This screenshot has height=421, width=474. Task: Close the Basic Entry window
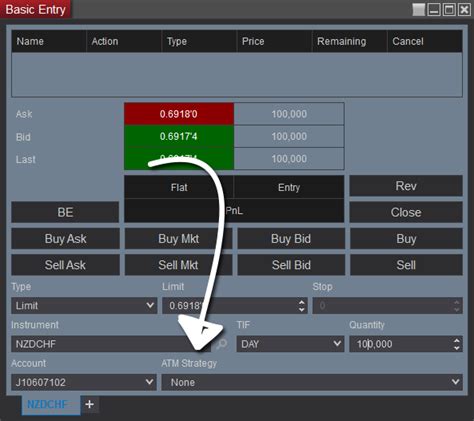tap(464, 10)
